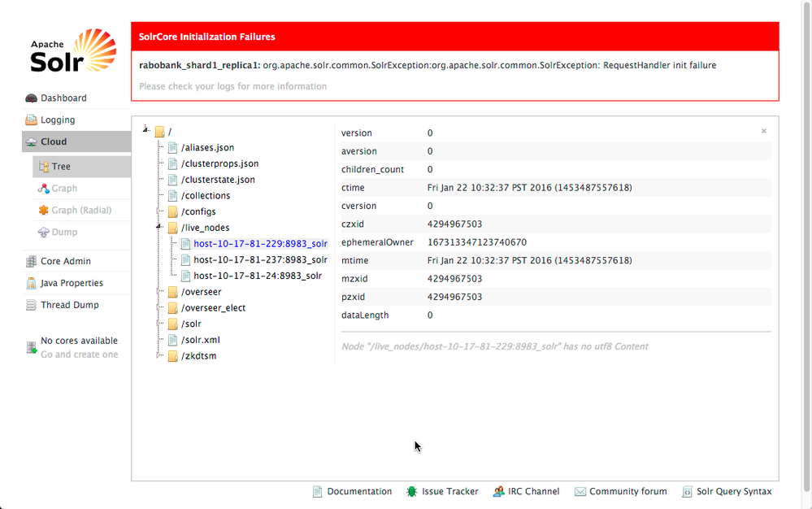Click the host-10-17-81-237 file icon
Viewport: 812px width, 509px height.
(x=185, y=259)
